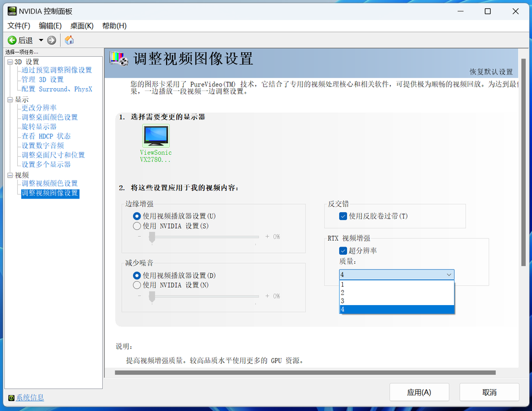The height and width of the screenshot is (411, 532).
Task: Open 通过预览调整图像设置
Action: tap(57, 70)
